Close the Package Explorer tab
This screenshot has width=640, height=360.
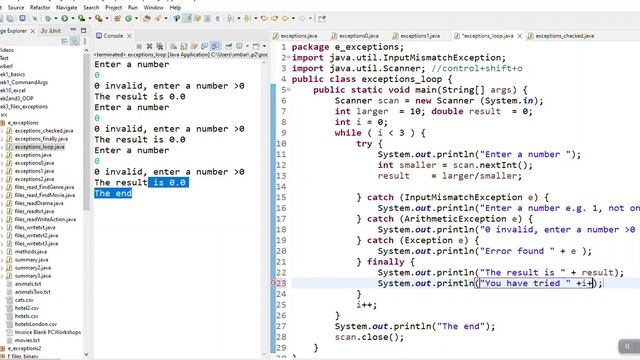[x=32, y=31]
